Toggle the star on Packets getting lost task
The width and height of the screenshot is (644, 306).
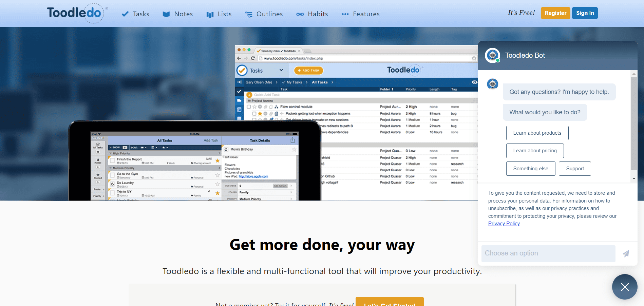coord(260,114)
